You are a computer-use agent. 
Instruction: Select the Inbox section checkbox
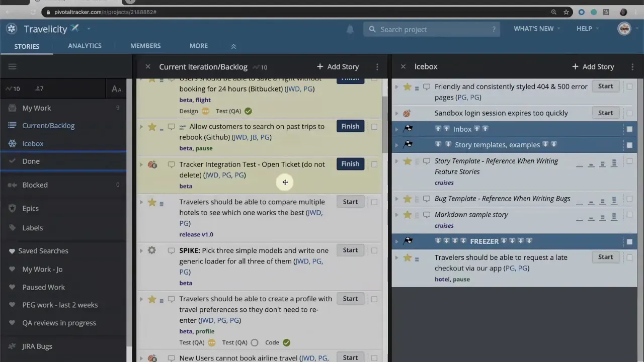[x=629, y=129]
